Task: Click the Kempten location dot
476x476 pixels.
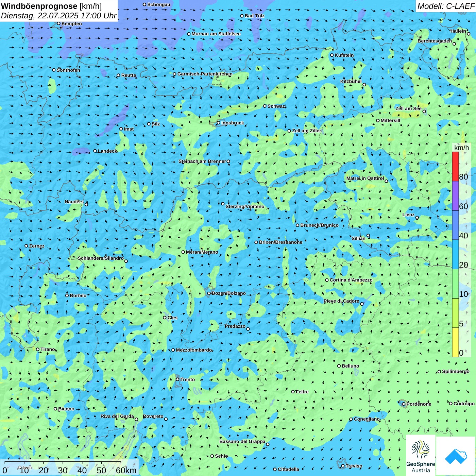Action: coord(58,23)
